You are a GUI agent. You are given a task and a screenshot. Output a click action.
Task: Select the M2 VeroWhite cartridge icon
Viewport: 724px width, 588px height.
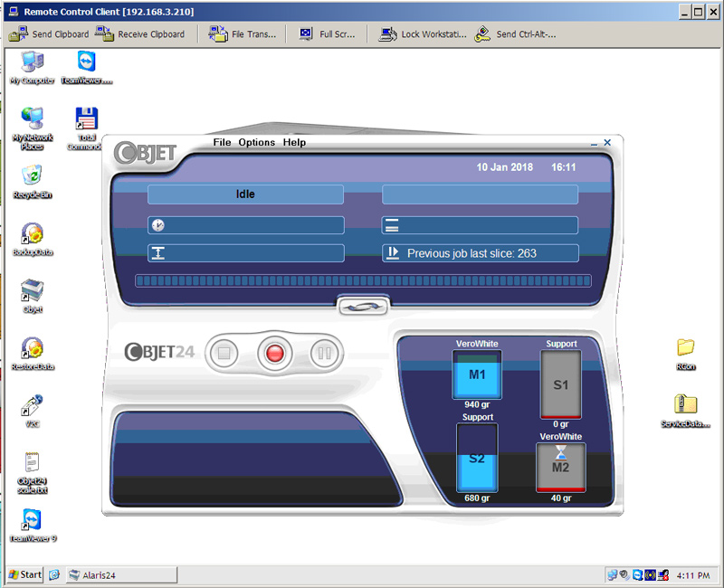pyautogui.click(x=560, y=467)
